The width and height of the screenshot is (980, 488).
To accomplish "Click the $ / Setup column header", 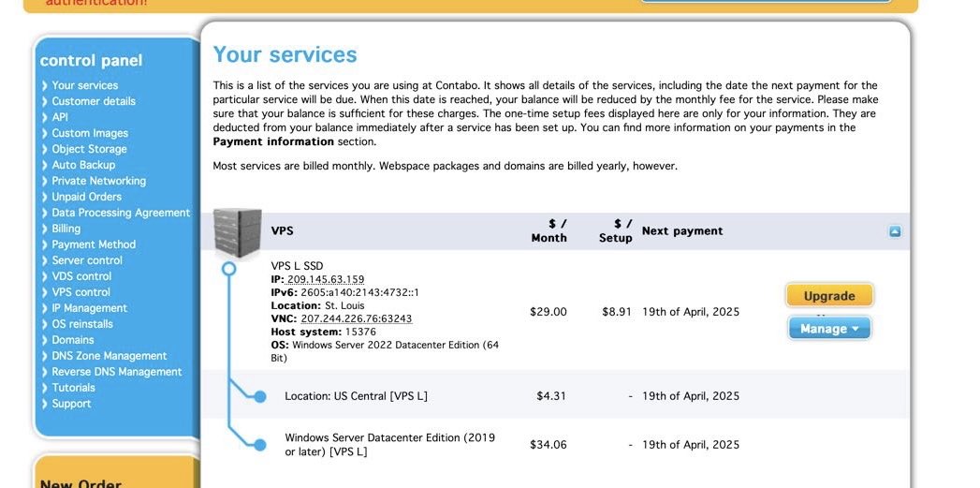I will [616, 230].
